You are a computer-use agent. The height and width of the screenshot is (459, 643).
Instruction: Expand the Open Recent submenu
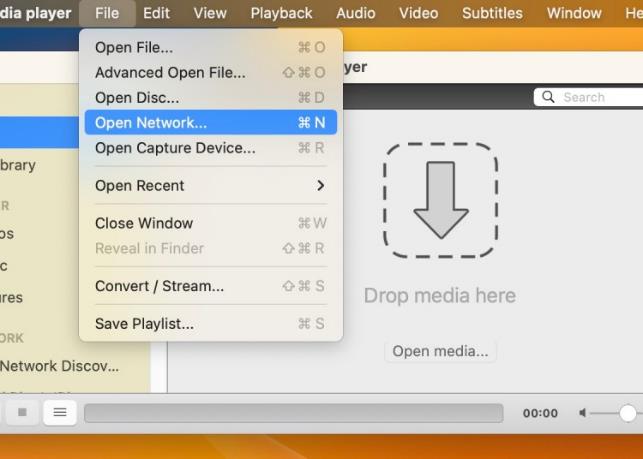210,185
